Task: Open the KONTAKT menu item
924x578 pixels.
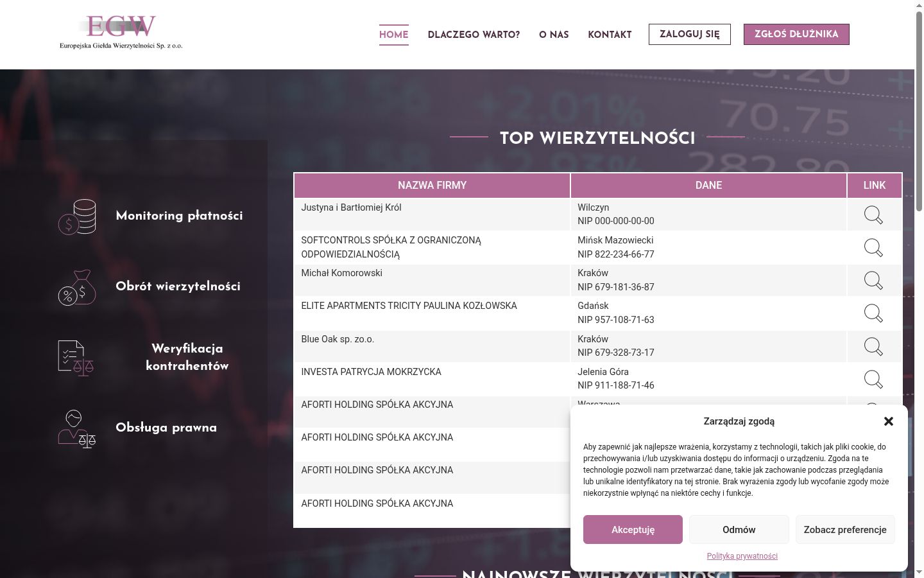Action: click(x=610, y=35)
